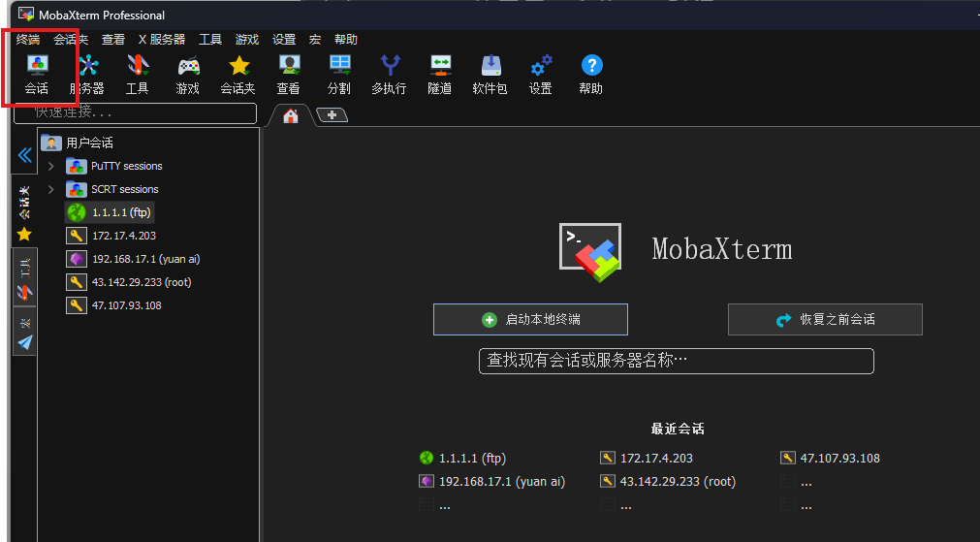
Task: Open the 设置 menu in menu bar
Action: [284, 40]
